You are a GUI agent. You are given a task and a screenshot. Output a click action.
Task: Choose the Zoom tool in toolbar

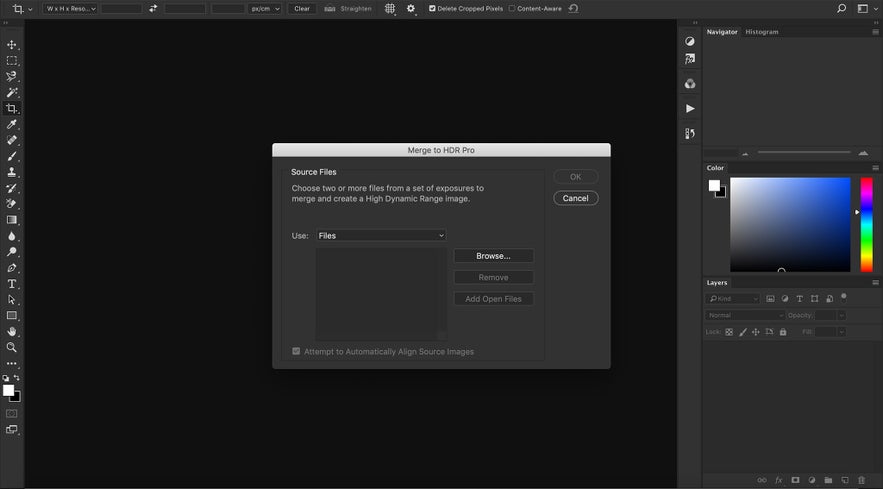click(x=12, y=347)
